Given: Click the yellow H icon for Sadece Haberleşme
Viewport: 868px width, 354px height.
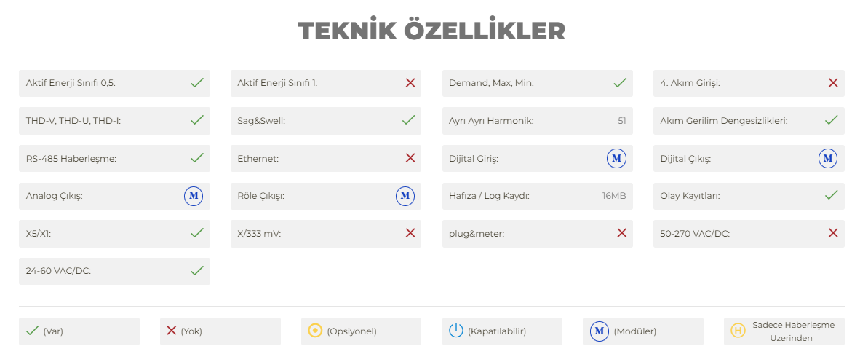Looking at the screenshot, I should click(x=738, y=331).
